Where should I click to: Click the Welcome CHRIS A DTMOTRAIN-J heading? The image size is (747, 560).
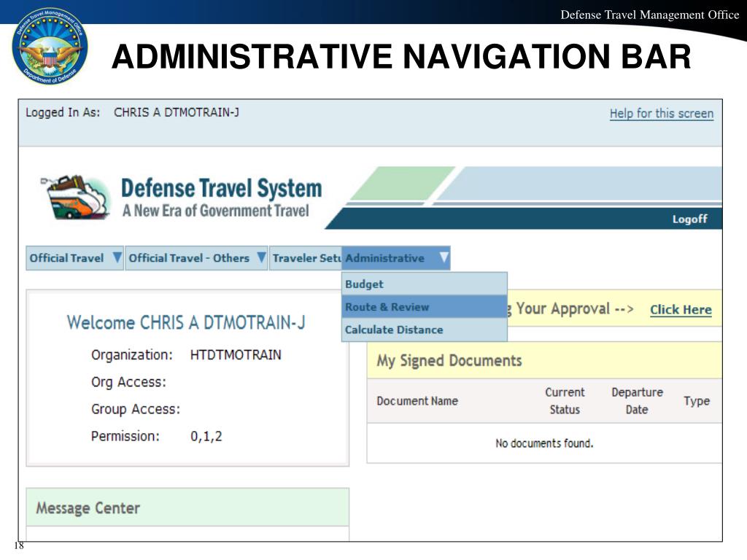pyautogui.click(x=186, y=322)
